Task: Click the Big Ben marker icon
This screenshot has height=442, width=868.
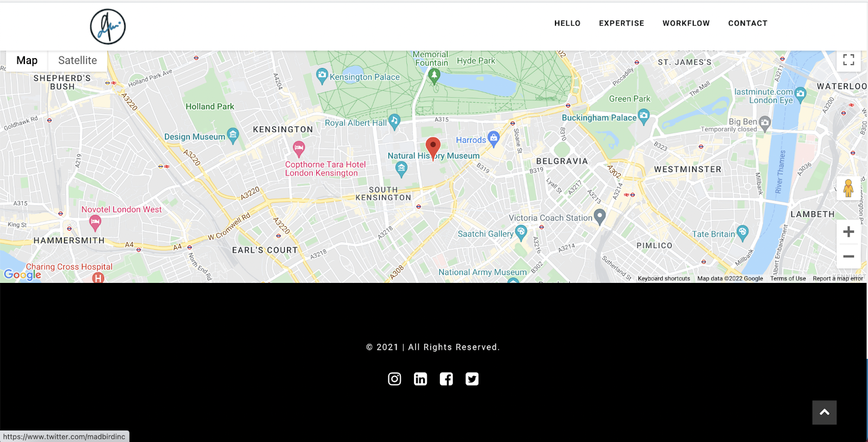Action: tap(765, 123)
